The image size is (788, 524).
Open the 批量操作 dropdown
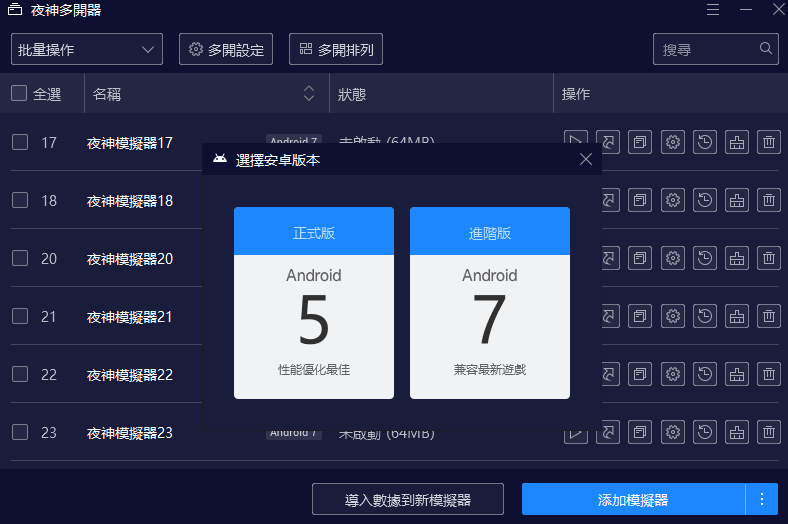pos(87,49)
